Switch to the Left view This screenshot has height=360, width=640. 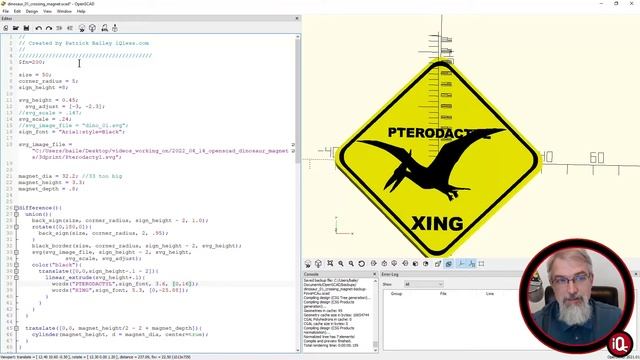405,264
